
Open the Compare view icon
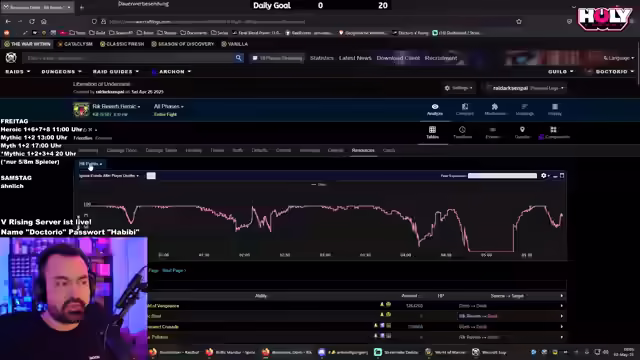point(464,109)
